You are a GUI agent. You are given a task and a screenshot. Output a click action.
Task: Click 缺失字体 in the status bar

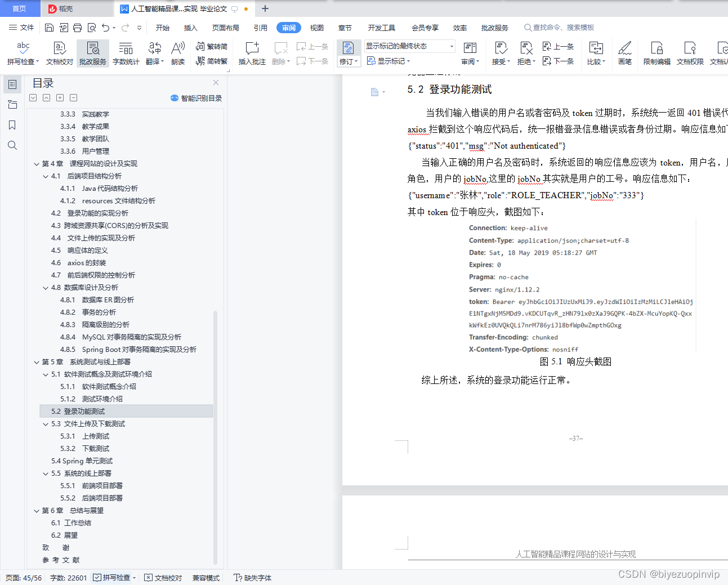(x=253, y=578)
